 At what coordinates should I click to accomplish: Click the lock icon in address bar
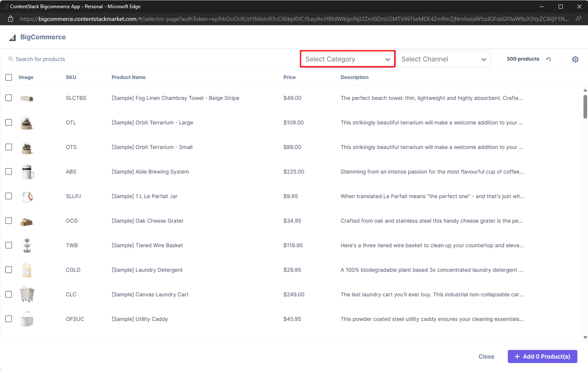tap(11, 19)
